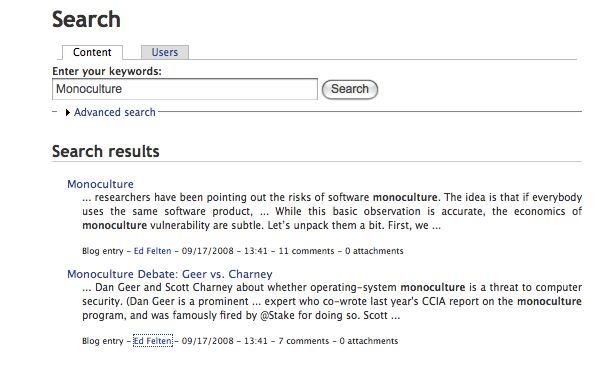Expand the Advanced search disclosure triangle

(x=68, y=112)
